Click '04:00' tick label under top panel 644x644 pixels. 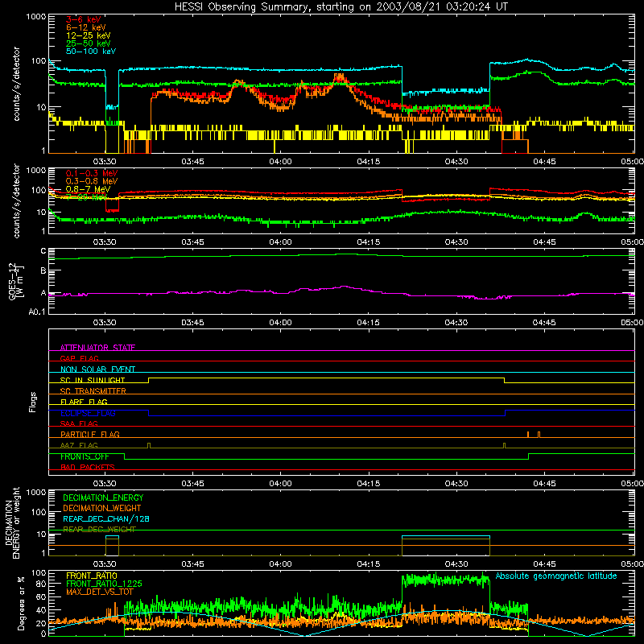[x=280, y=162]
